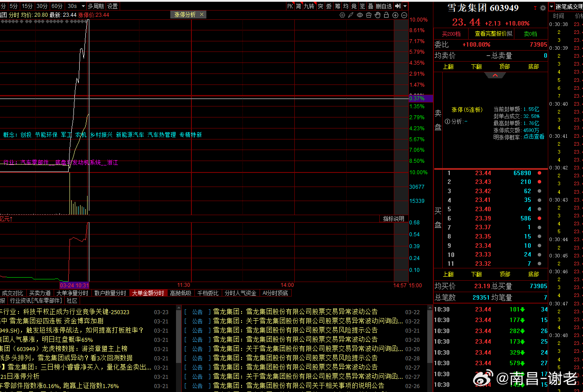Screen dimensions: 583x392
Task: Open the chart settings gear icon
Action: tap(342, 15)
